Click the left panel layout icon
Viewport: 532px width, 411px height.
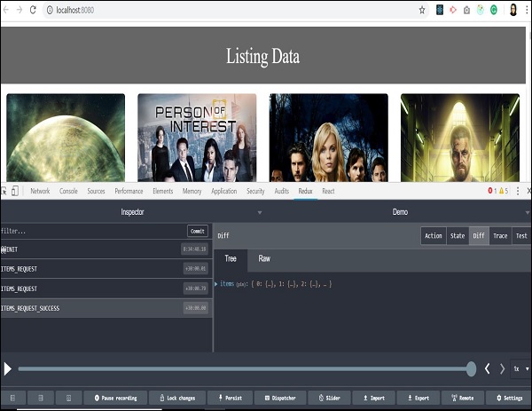pyautogui.click(x=12, y=398)
